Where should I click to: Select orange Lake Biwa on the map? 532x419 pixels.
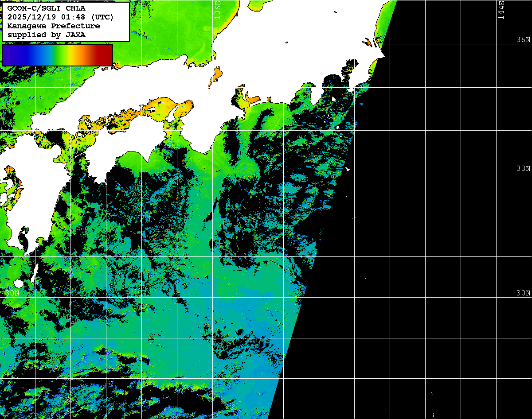pyautogui.click(x=215, y=77)
